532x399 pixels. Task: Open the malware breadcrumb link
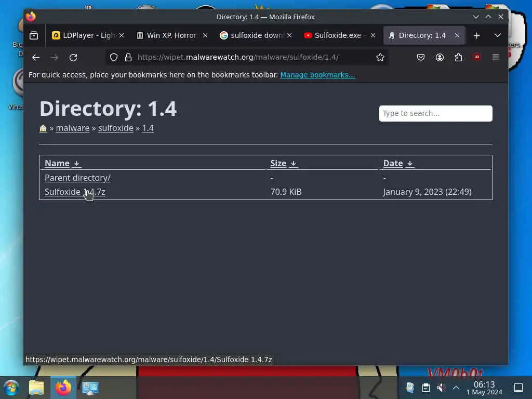pos(73,128)
